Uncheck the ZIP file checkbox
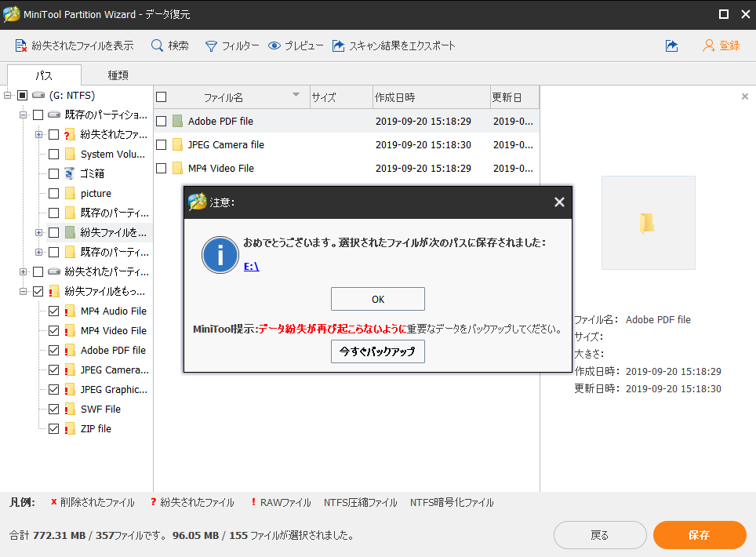Viewport: 756px width, 557px height. (x=54, y=428)
